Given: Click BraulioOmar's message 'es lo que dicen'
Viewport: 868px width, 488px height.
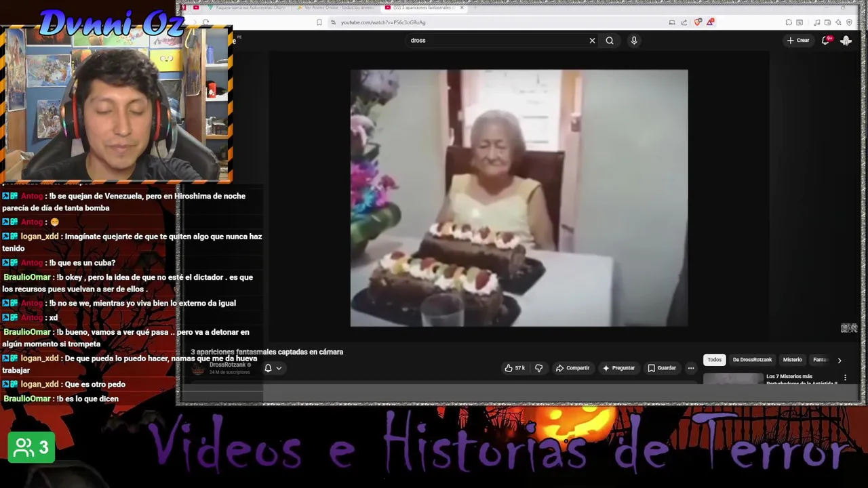Looking at the screenshot, I should pyautogui.click(x=87, y=399).
